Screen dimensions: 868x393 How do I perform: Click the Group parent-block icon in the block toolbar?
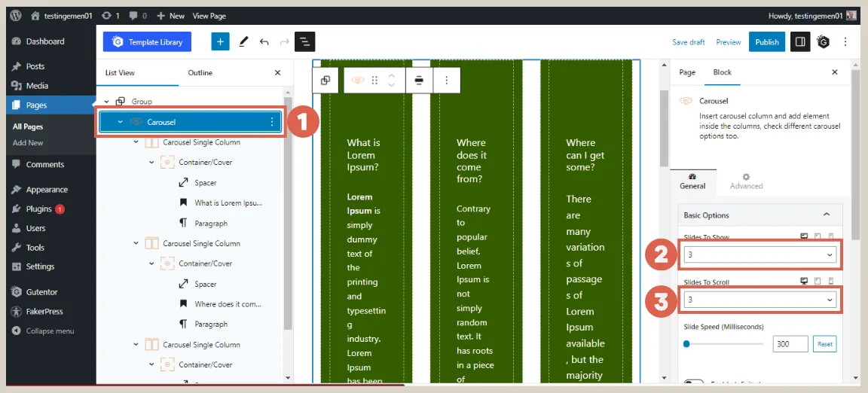point(325,81)
